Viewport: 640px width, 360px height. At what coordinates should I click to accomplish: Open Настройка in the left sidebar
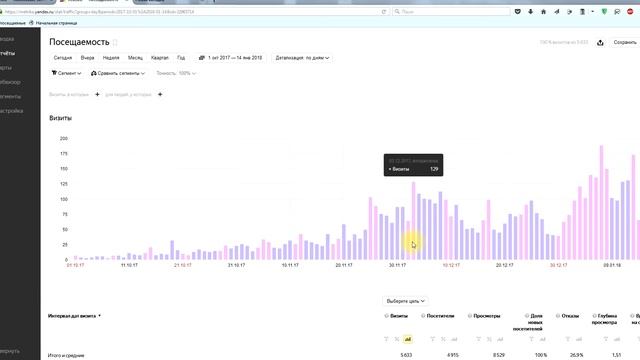point(11,111)
